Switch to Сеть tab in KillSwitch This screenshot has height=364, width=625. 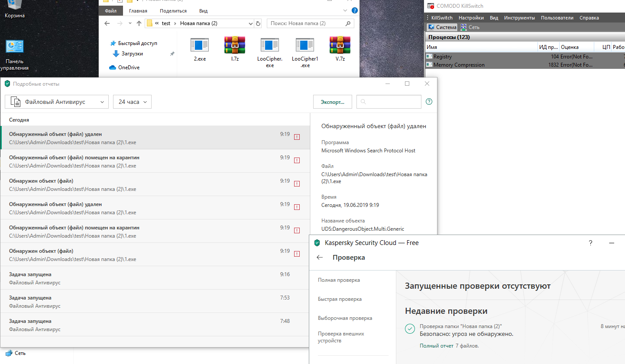[470, 27]
